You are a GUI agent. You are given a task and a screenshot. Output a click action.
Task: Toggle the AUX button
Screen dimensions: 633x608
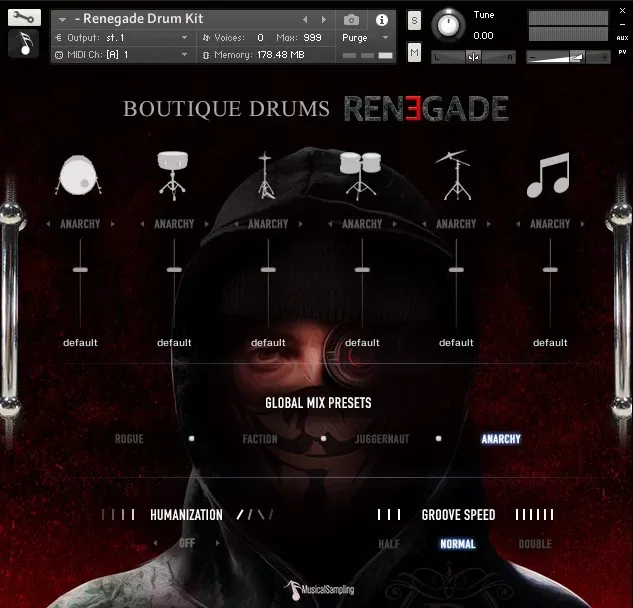pyautogui.click(x=622, y=38)
